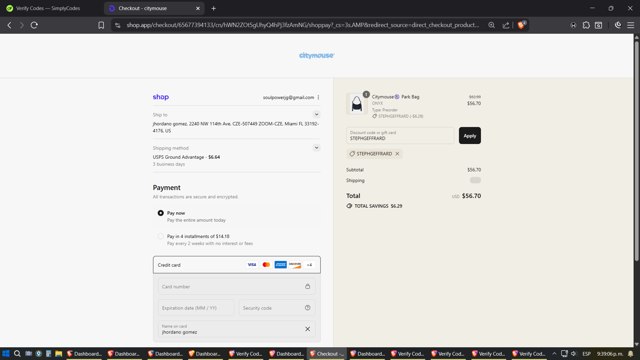Switch to Checkout window in taskbar
640x360 pixels.
click(327, 353)
